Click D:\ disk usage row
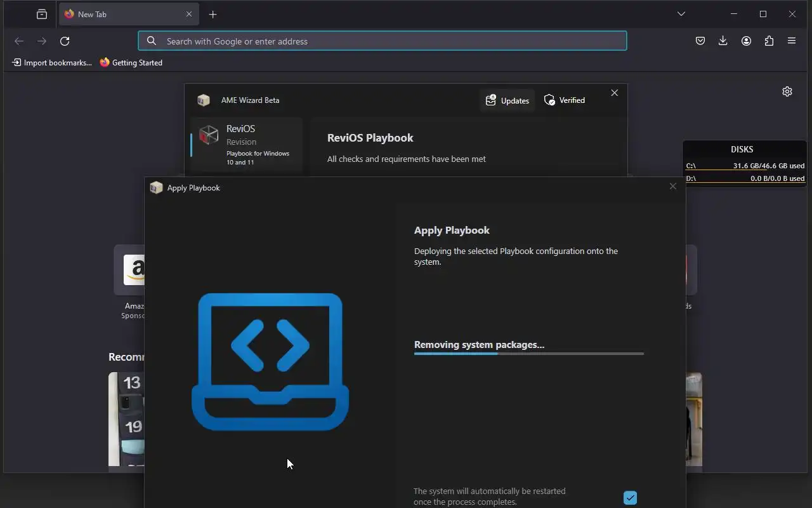This screenshot has width=812, height=508. pyautogui.click(x=745, y=178)
